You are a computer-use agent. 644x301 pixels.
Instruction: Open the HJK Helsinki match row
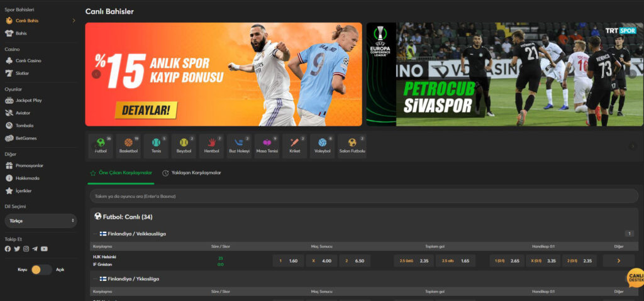point(105,261)
